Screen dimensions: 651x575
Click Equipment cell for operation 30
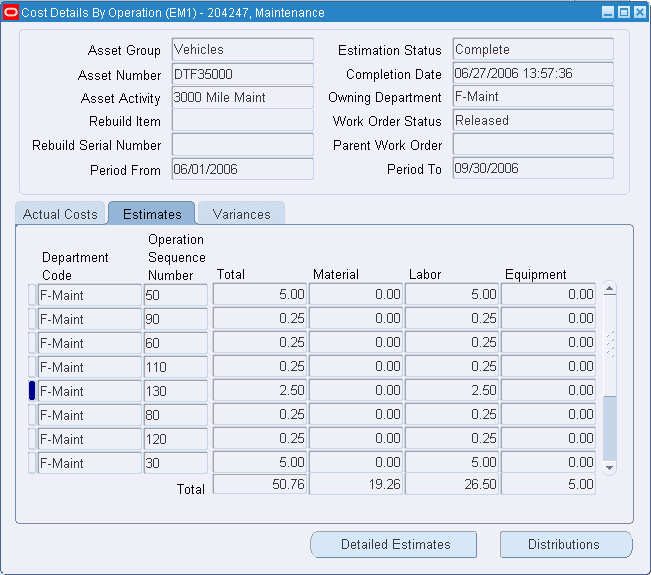(548, 462)
